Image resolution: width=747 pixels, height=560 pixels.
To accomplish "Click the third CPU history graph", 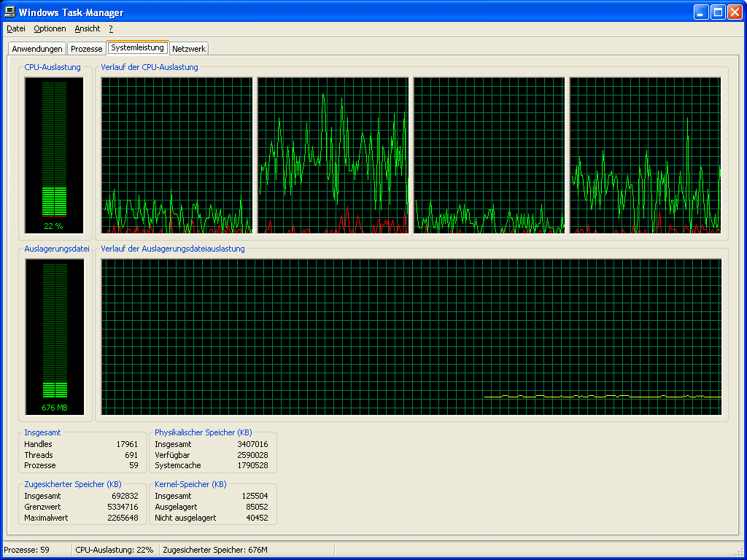I will [489, 155].
